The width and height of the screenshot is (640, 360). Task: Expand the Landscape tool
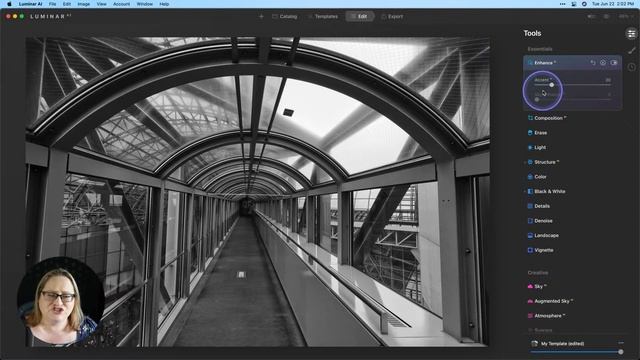(x=547, y=236)
